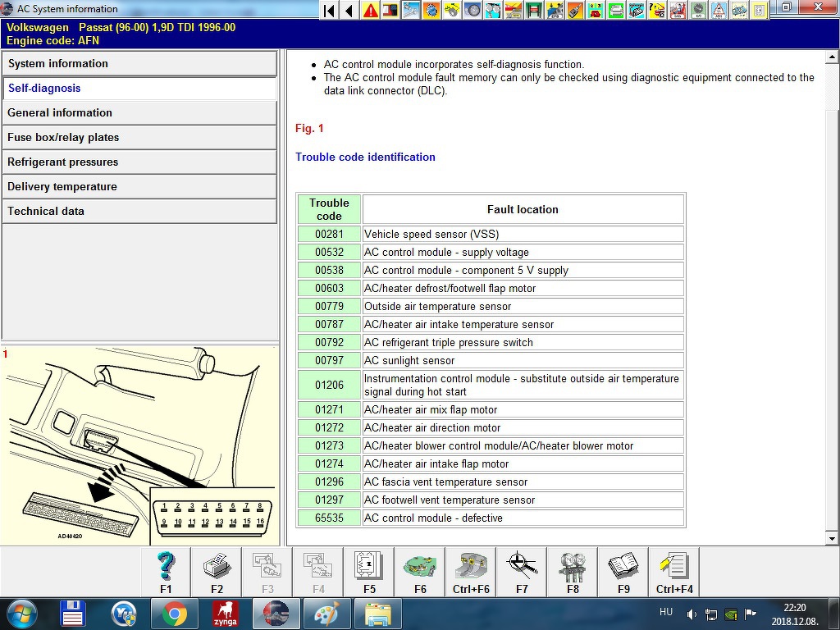The height and width of the screenshot is (630, 840).
Task: Select trouble code 00792 cell
Action: [x=329, y=342]
